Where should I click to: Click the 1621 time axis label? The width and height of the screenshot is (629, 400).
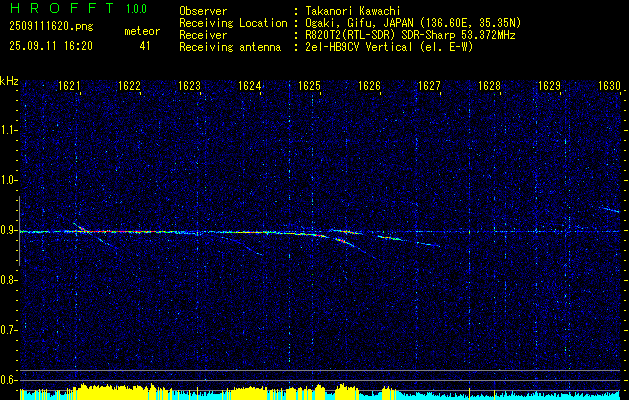point(69,85)
